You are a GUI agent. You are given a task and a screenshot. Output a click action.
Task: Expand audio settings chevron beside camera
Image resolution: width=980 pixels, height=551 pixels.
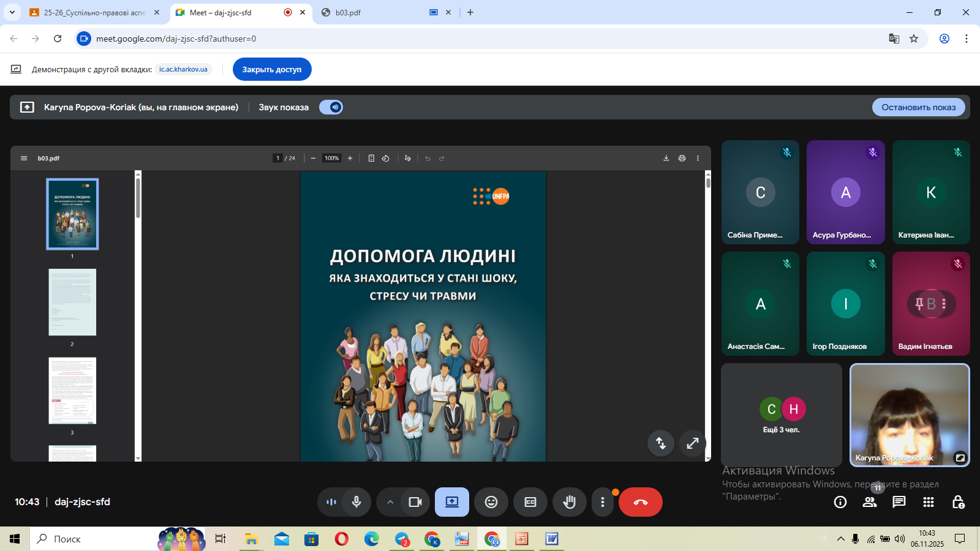pyautogui.click(x=390, y=502)
